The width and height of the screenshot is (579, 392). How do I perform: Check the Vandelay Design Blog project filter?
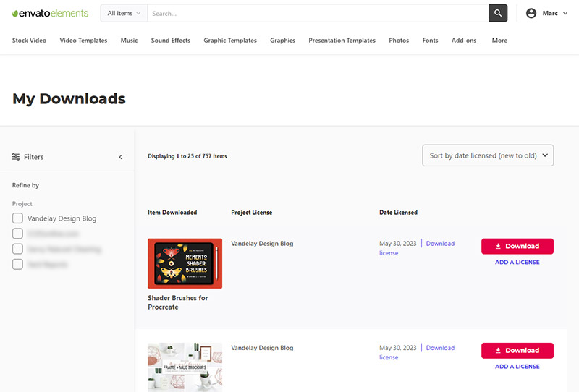click(x=17, y=218)
